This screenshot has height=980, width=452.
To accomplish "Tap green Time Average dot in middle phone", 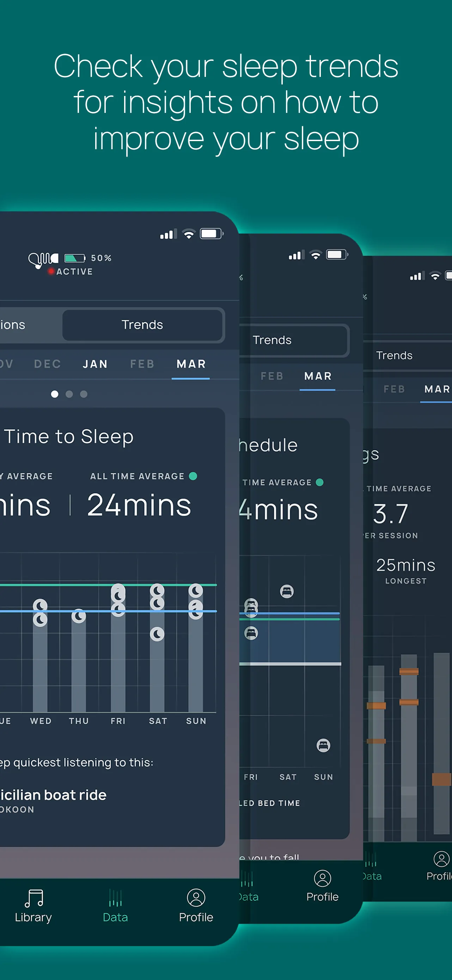I will [320, 482].
